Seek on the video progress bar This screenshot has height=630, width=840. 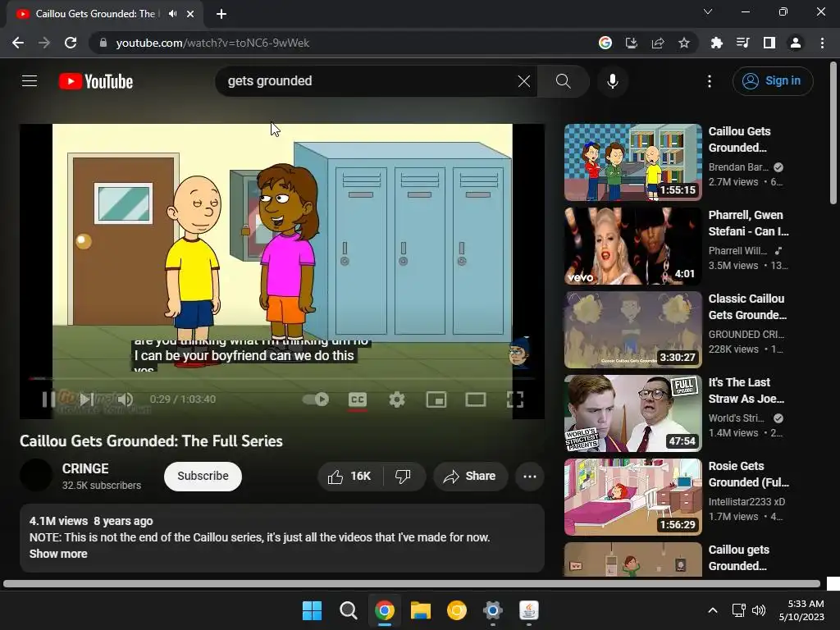(x=282, y=378)
